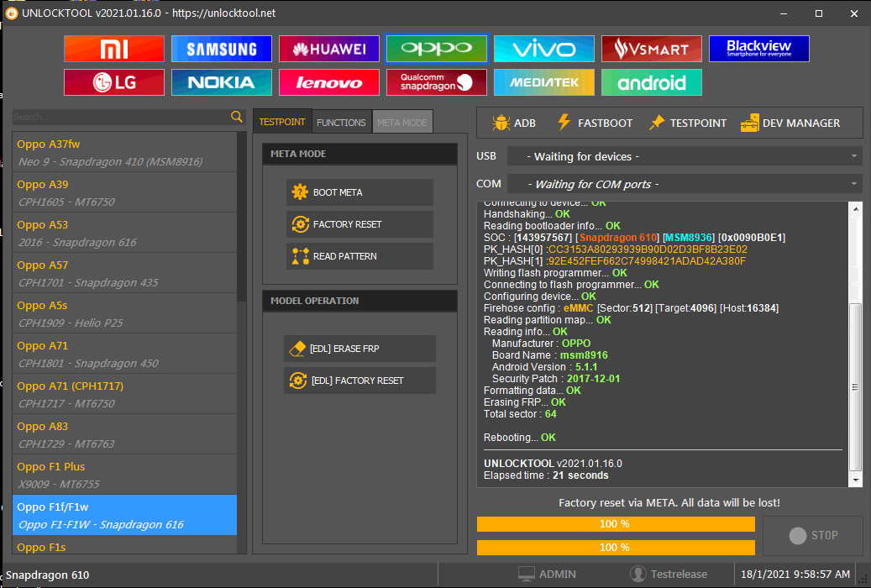
Task: Click the log scrollbar down arrow
Action: tap(855, 480)
